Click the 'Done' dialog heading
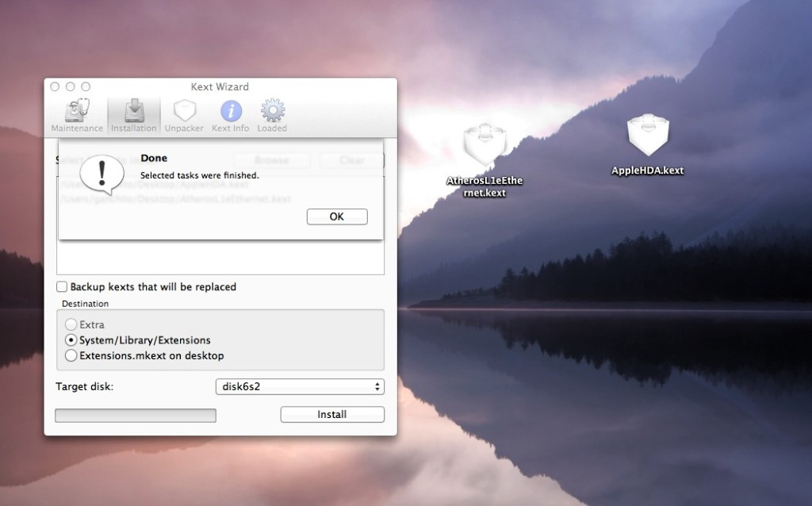The height and width of the screenshot is (506, 812). point(154,158)
